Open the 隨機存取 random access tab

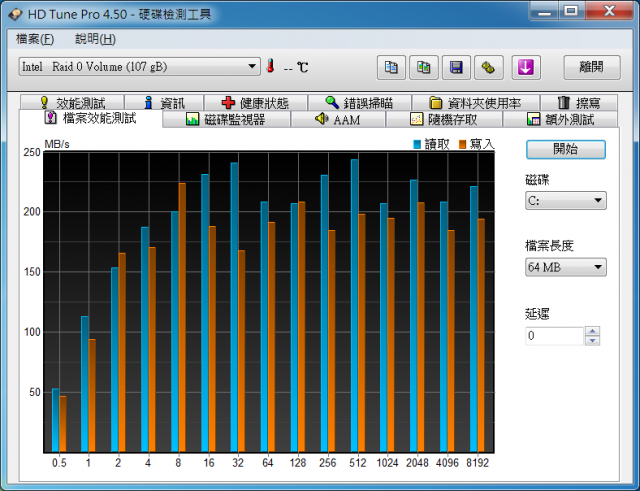(444, 119)
